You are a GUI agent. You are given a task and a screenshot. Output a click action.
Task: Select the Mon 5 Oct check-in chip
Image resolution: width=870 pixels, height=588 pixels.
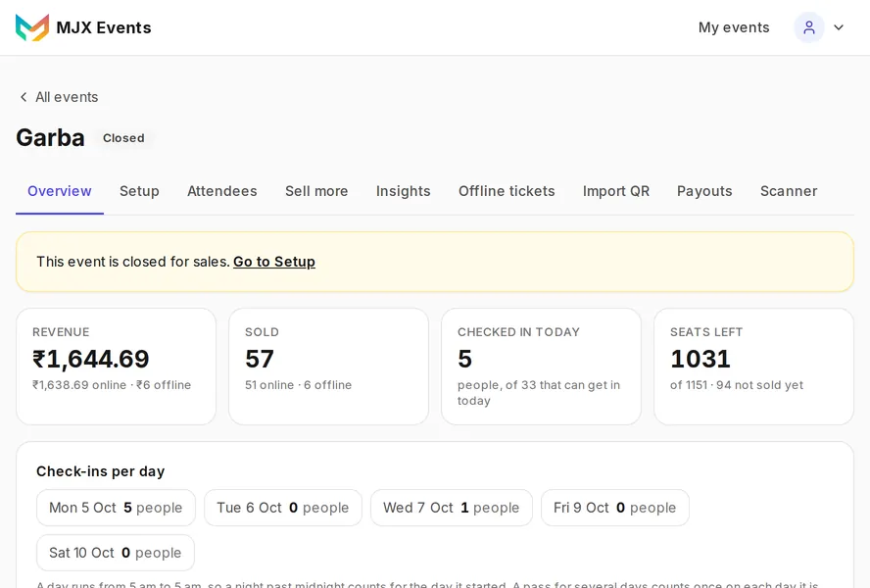pyautogui.click(x=116, y=508)
